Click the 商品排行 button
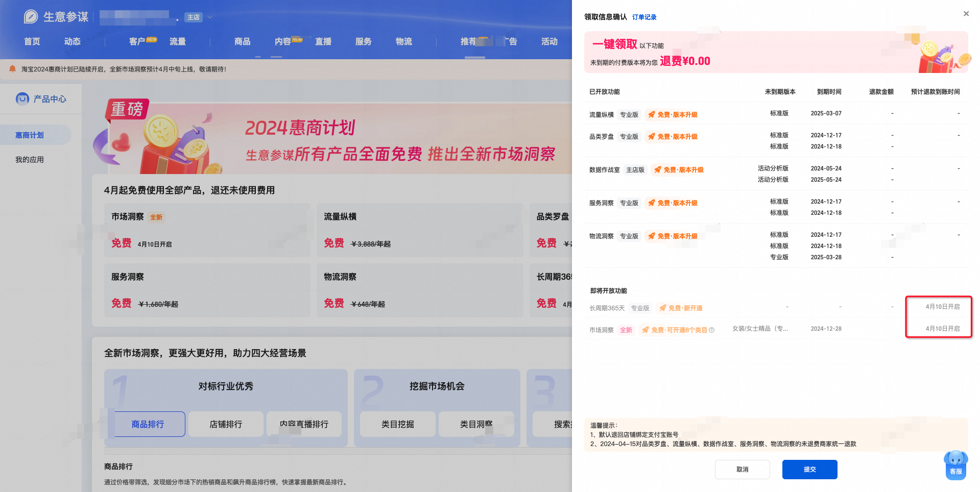This screenshot has width=980, height=492. click(148, 424)
